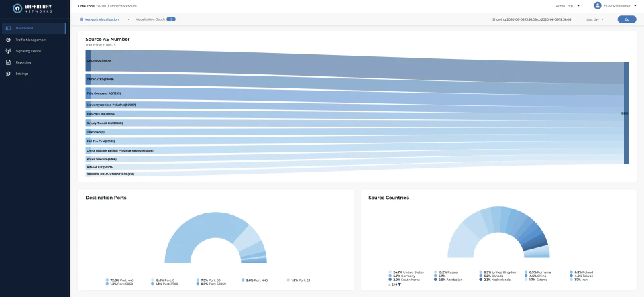Open the Last day time range dropdown

coord(595,19)
